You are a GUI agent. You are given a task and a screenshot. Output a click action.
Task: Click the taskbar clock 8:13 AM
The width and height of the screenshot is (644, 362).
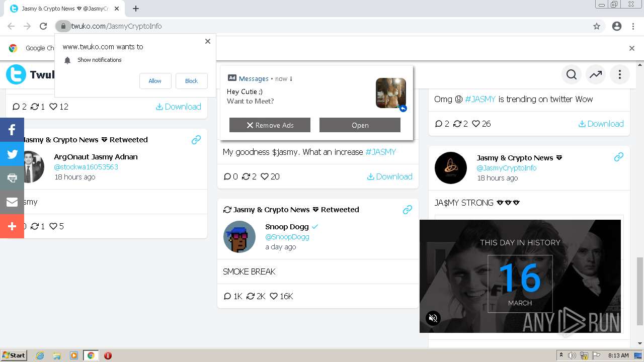tap(618, 355)
